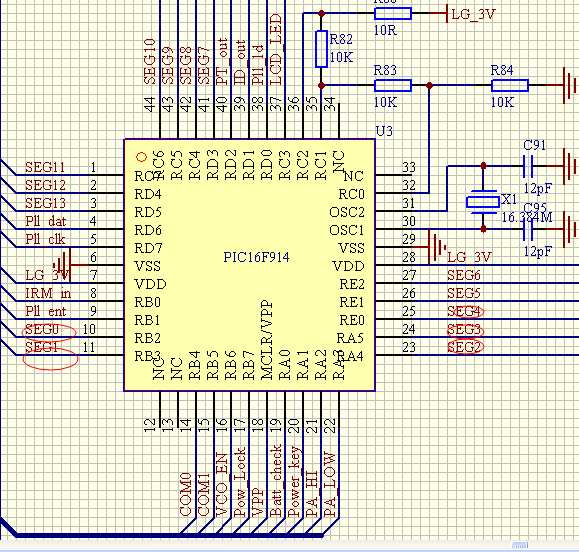Click the MCLR/VPP pin name

click(267, 340)
